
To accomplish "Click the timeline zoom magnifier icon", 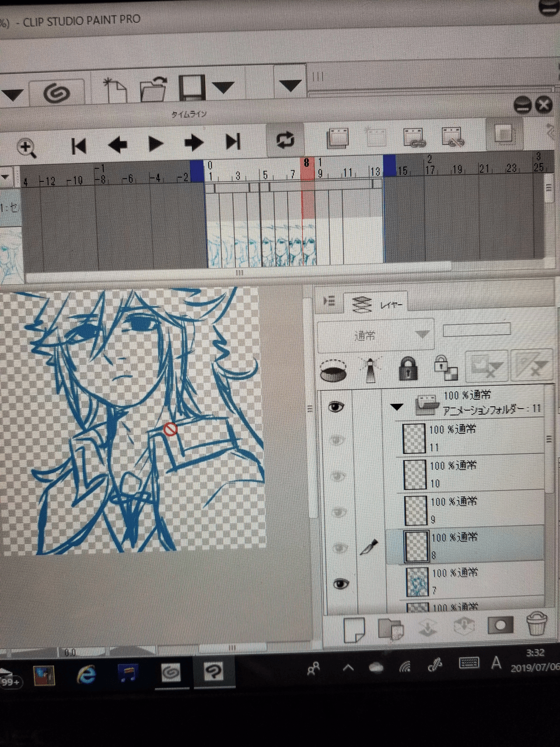I will click(x=27, y=147).
